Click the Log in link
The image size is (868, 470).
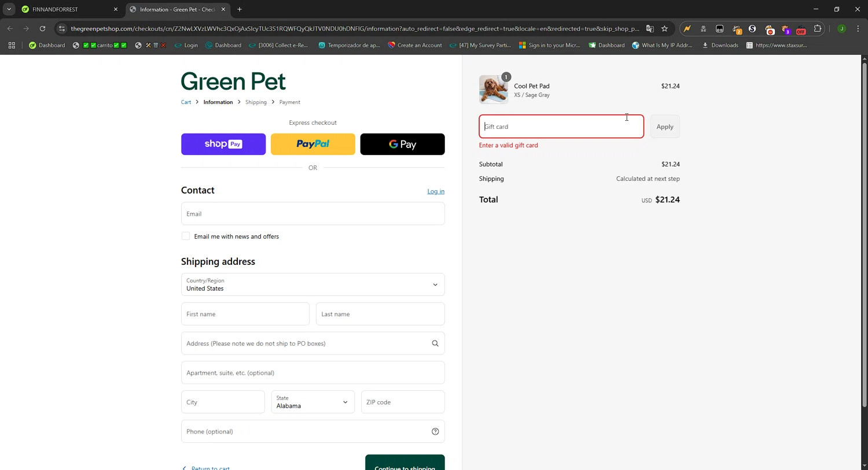click(x=436, y=191)
